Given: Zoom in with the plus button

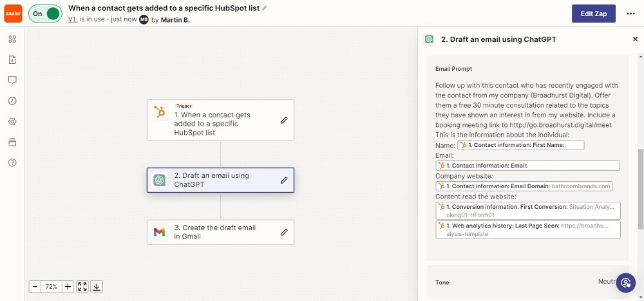Looking at the screenshot, I should [68, 287].
